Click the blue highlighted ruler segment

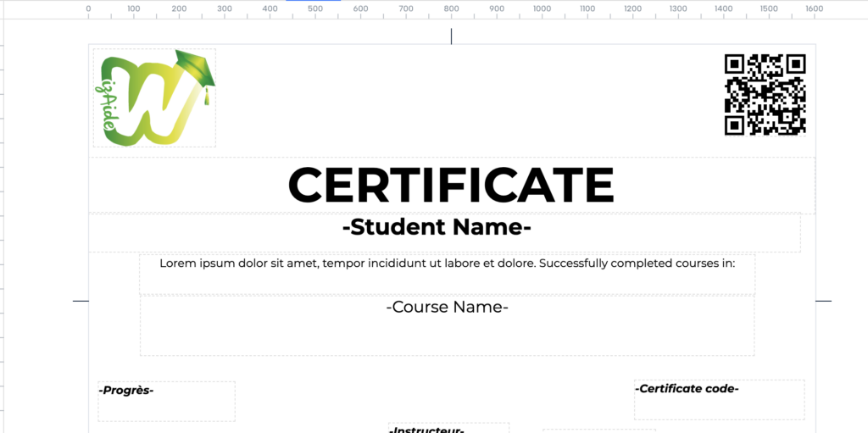[x=313, y=1]
